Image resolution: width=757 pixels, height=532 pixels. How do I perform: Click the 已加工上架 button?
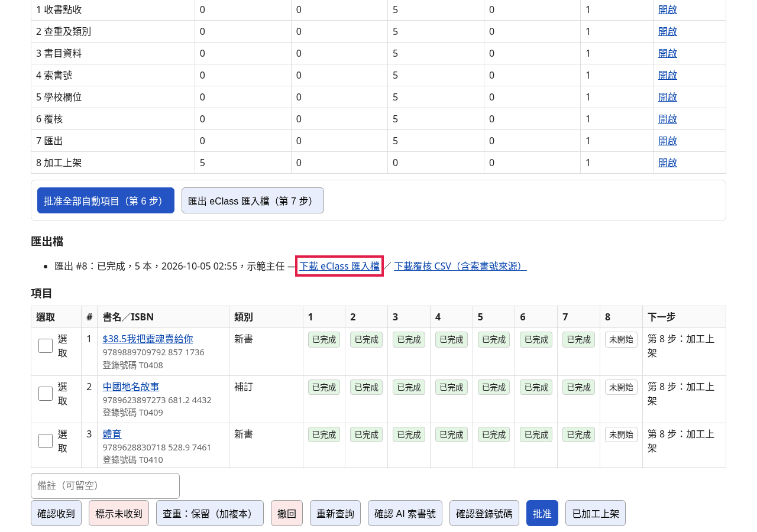tap(596, 513)
